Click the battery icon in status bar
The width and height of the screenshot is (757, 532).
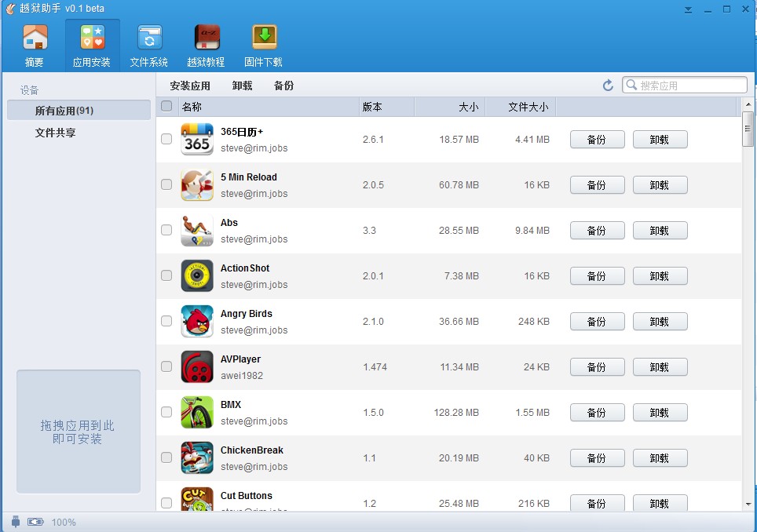point(35,522)
